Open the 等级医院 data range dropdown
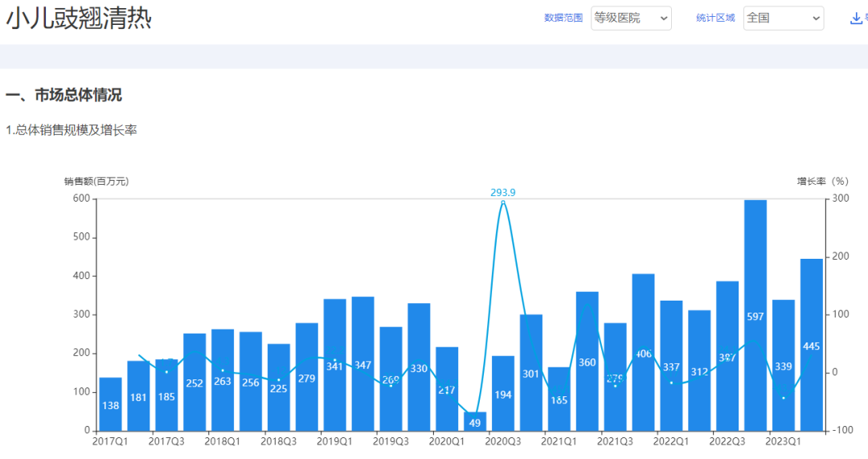This screenshot has width=868, height=459. point(631,18)
